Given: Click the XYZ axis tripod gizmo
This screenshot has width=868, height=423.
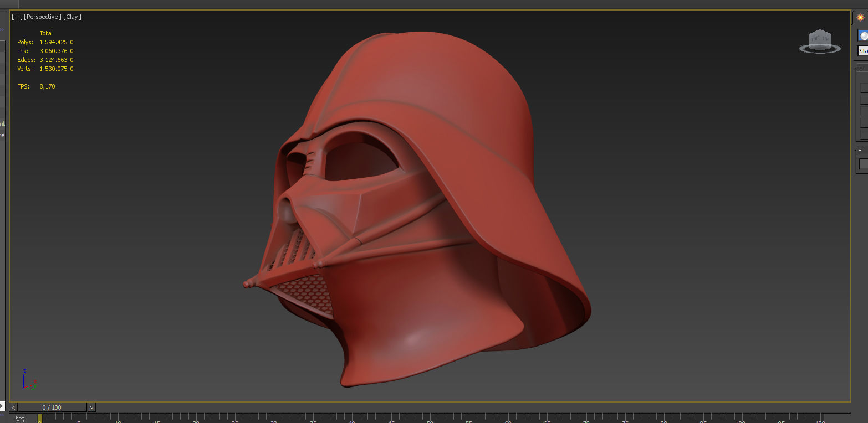Looking at the screenshot, I should pos(29,379).
